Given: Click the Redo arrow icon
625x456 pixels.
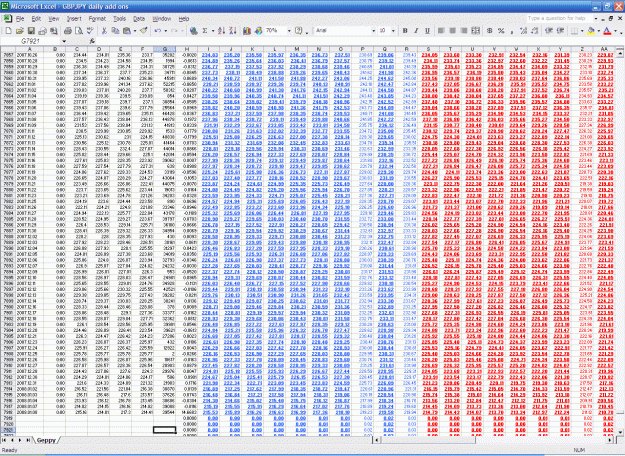Looking at the screenshot, I should tap(174, 31).
